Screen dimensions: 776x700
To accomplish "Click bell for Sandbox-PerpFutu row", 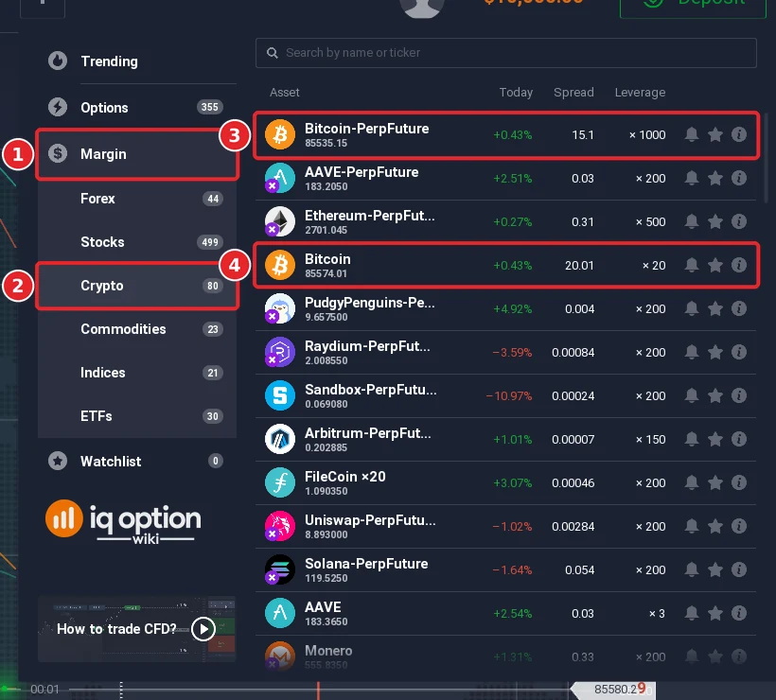I will [x=692, y=395].
